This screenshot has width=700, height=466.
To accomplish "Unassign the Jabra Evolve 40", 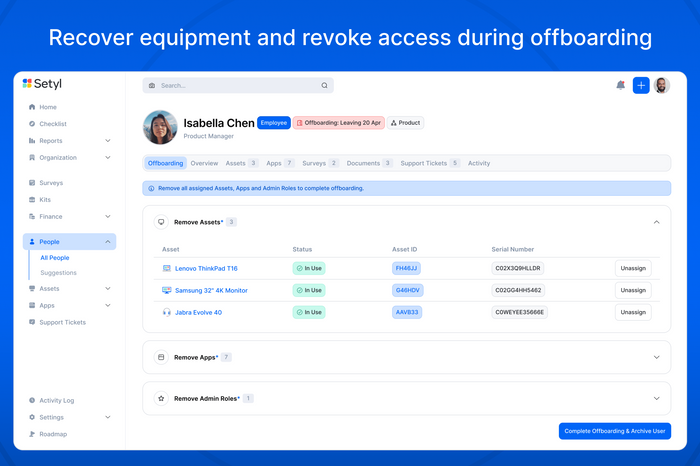I will (x=633, y=312).
